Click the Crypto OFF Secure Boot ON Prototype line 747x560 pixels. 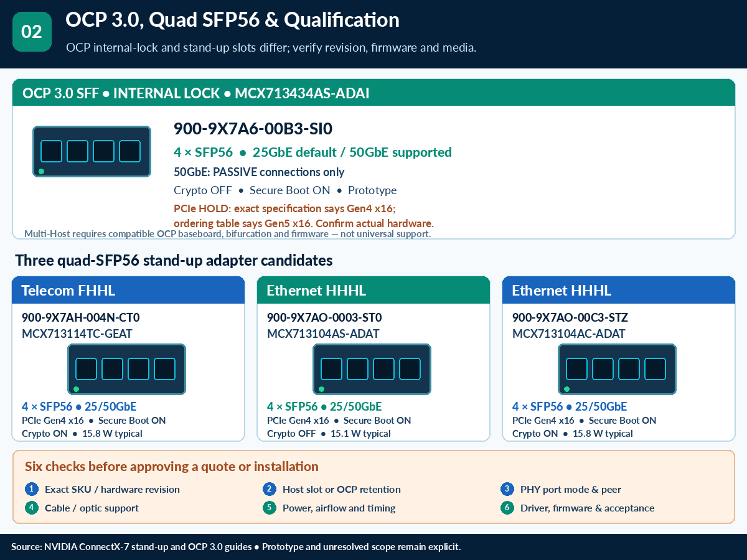[285, 190]
